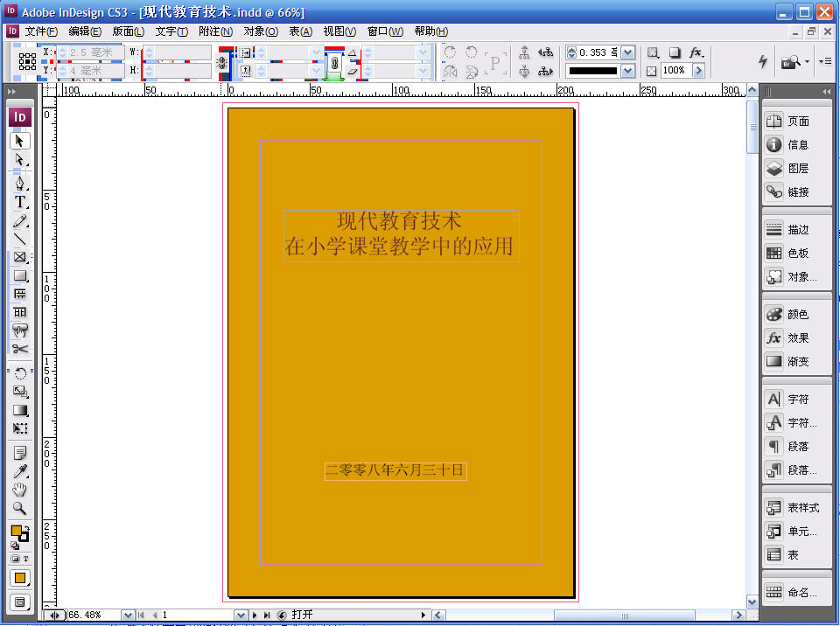This screenshot has height=626, width=840.
Task: Select the Rectangle tool
Action: [20, 275]
